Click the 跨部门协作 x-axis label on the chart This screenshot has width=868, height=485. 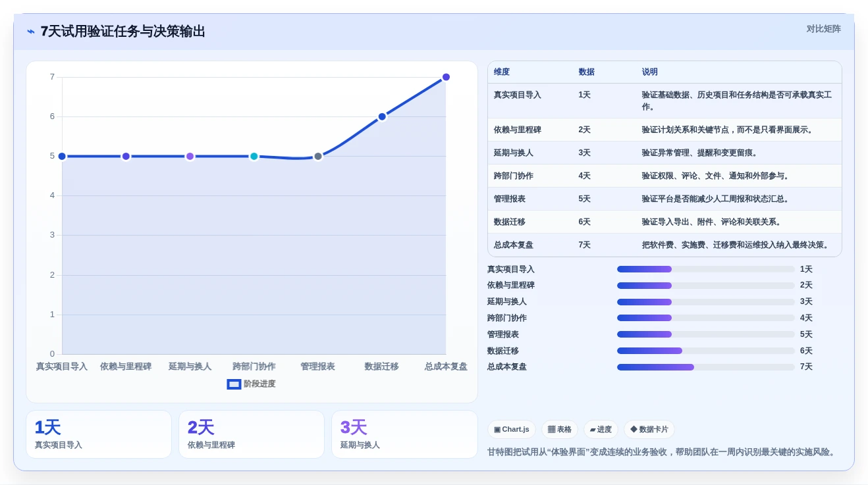(x=254, y=367)
